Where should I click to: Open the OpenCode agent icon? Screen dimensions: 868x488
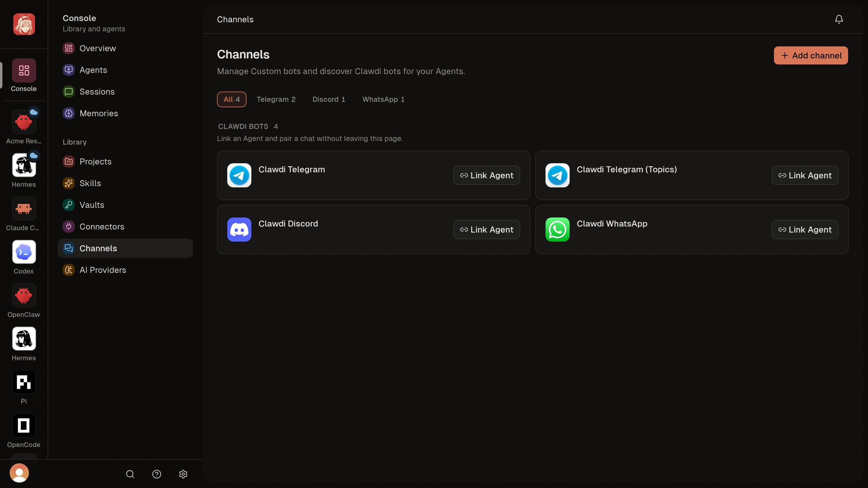pos(24,426)
